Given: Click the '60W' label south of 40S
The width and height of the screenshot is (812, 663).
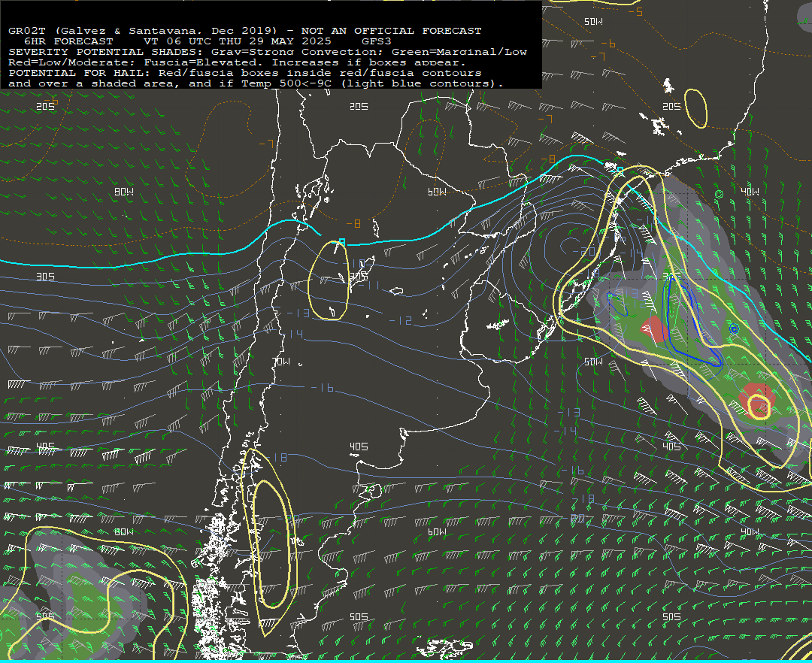Looking at the screenshot, I should coord(437,532).
